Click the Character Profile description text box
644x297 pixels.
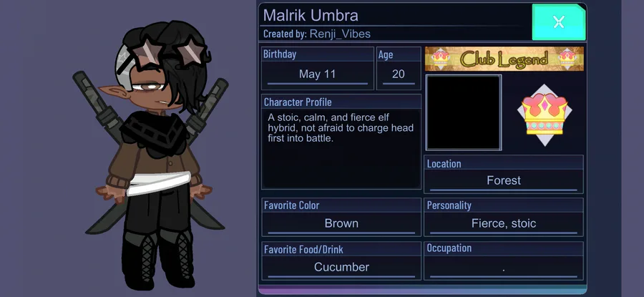click(341, 149)
